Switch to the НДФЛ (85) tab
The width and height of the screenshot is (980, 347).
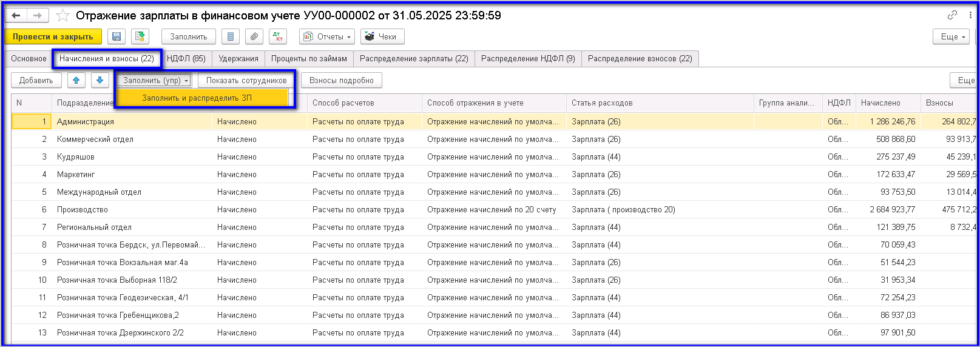[186, 59]
